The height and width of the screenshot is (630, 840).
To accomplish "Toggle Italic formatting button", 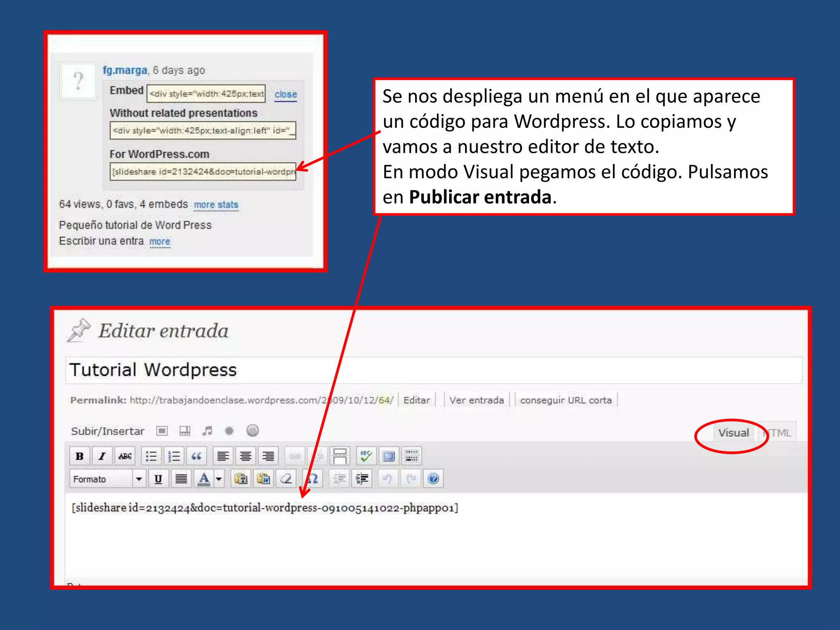I will (x=102, y=456).
